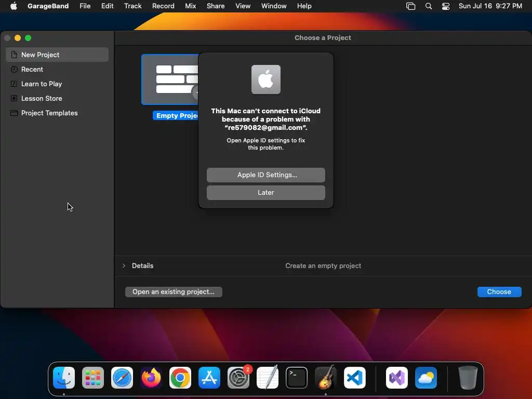Click the iCloud connection error message text
This screenshot has width=532, height=399.
pyautogui.click(x=266, y=119)
